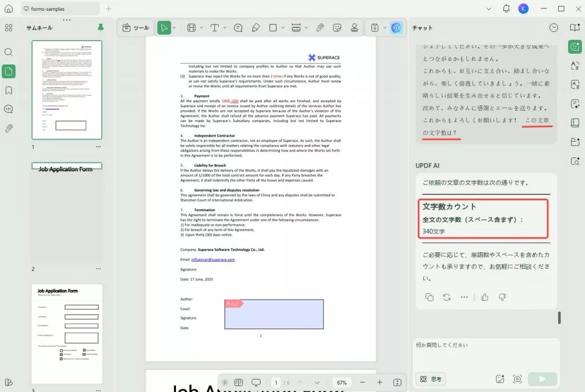Expand the text tool dropdown arrow
Viewport: 585px width, 392px height.
pos(225,27)
